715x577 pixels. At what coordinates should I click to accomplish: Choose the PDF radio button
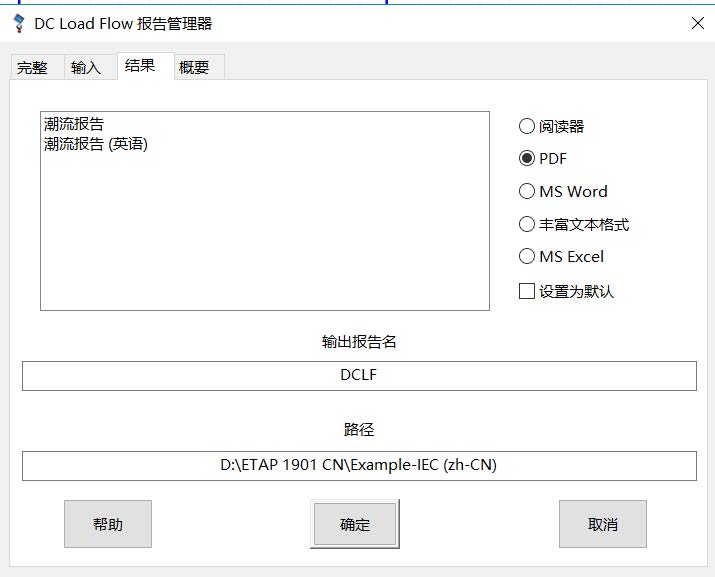click(x=527, y=158)
